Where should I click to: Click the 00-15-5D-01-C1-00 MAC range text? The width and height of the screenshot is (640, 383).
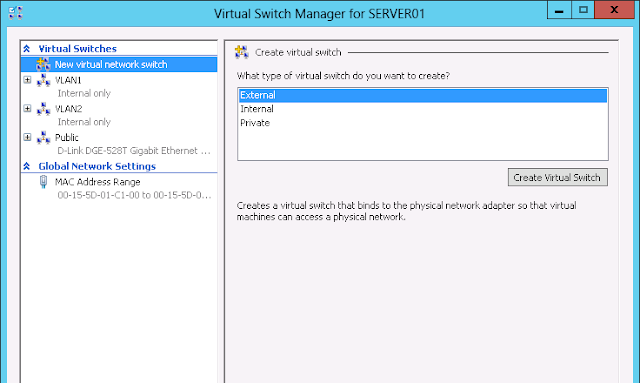pos(134,195)
